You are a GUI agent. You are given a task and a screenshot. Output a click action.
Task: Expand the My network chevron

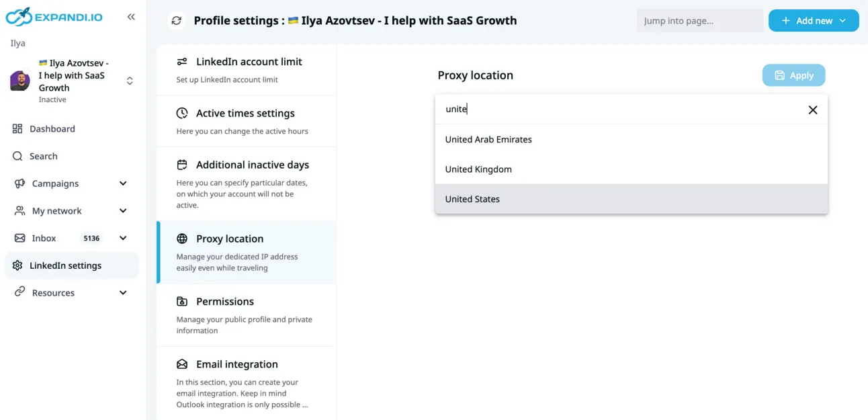pos(123,210)
